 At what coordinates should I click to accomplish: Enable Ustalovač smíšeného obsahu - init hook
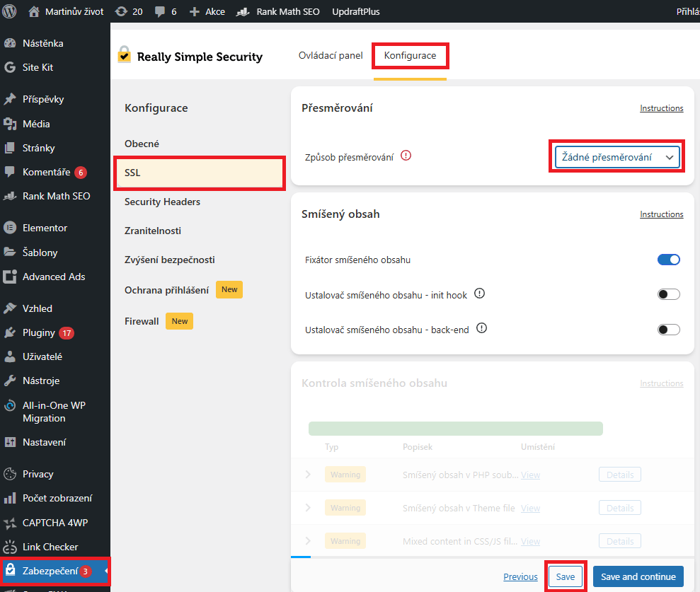pos(668,295)
